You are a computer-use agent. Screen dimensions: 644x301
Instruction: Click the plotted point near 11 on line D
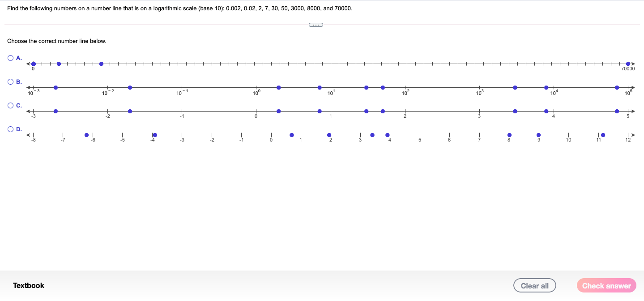[x=603, y=134]
